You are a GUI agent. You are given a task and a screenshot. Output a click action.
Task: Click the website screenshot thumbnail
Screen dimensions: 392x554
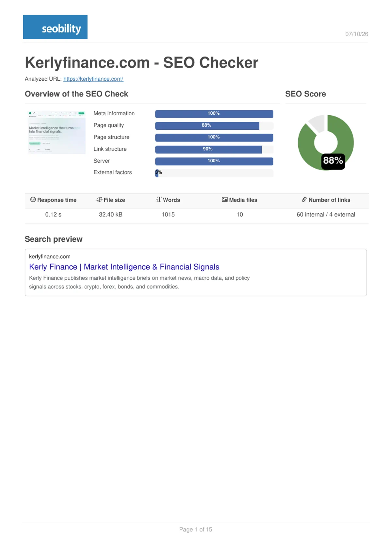pyautogui.click(x=57, y=132)
